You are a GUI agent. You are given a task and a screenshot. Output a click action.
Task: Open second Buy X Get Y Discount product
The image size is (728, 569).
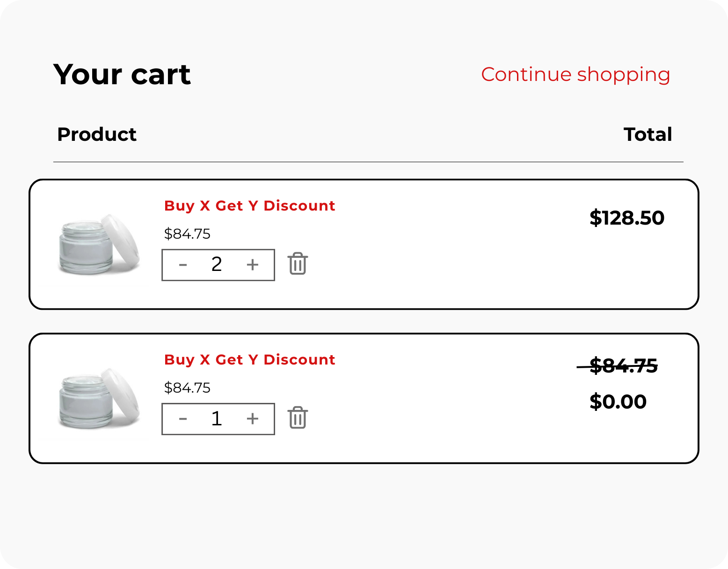pos(249,360)
